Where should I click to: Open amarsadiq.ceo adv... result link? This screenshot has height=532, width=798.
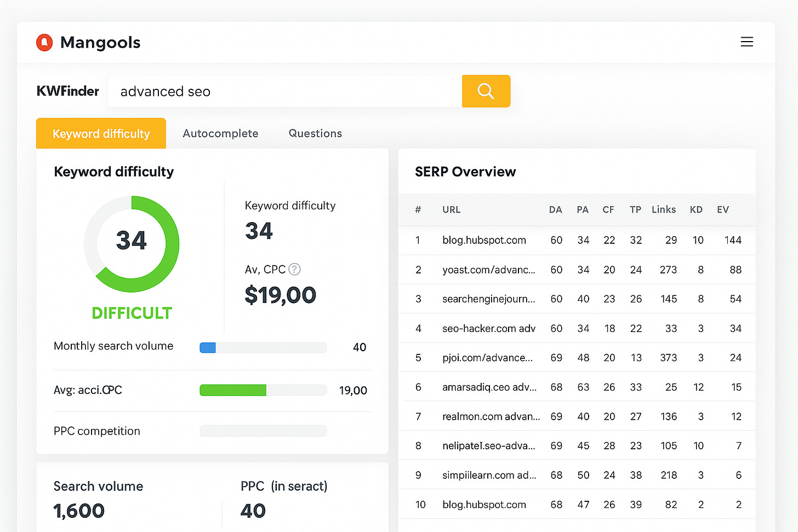(x=489, y=387)
